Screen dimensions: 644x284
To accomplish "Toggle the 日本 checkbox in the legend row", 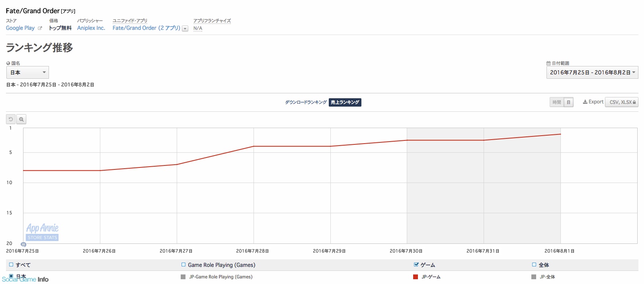I will 11,276.
